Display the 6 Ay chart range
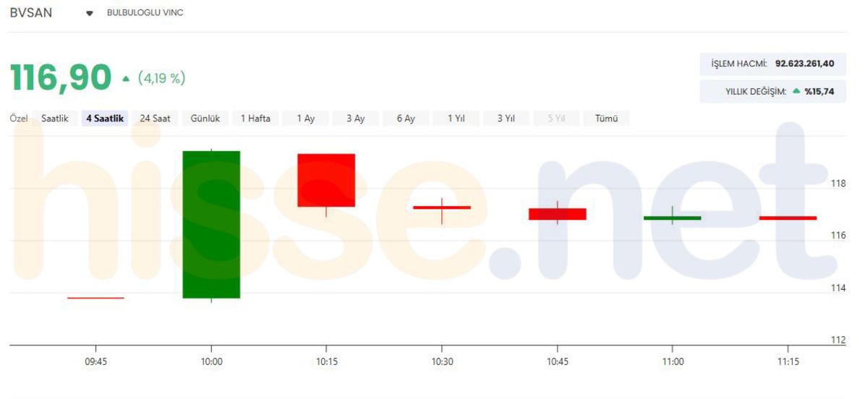Screen dimensions: 868x399 tap(406, 119)
